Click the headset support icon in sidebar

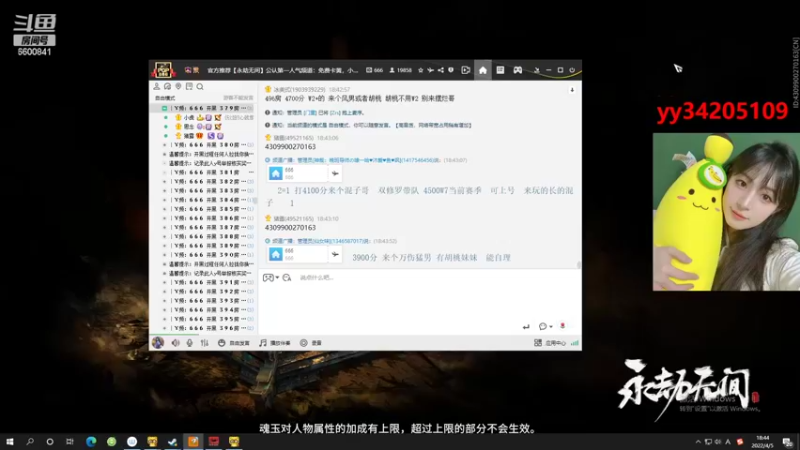167,87
